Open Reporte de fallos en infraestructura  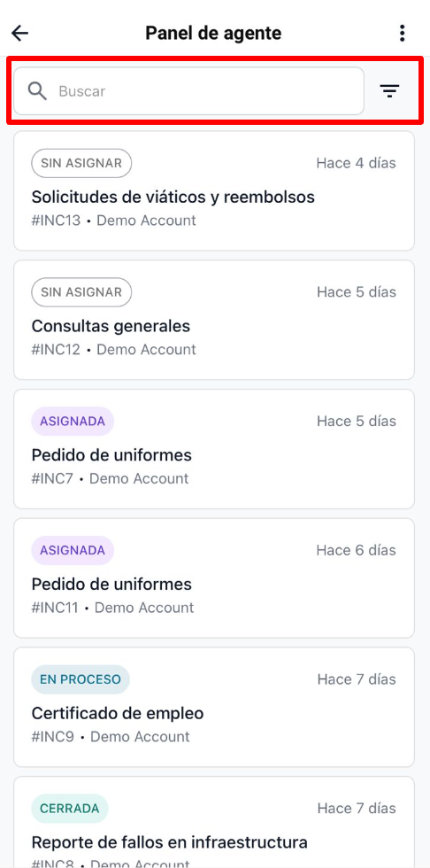click(x=214, y=822)
